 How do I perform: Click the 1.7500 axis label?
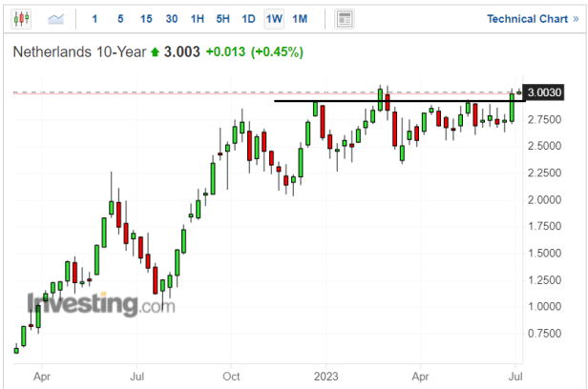tap(544, 226)
